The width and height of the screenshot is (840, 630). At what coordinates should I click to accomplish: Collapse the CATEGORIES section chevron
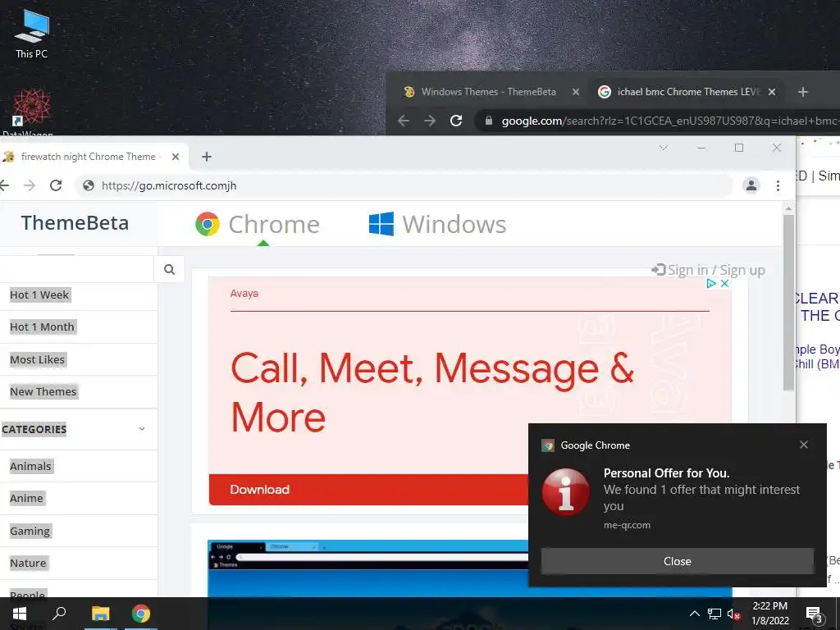(141, 428)
